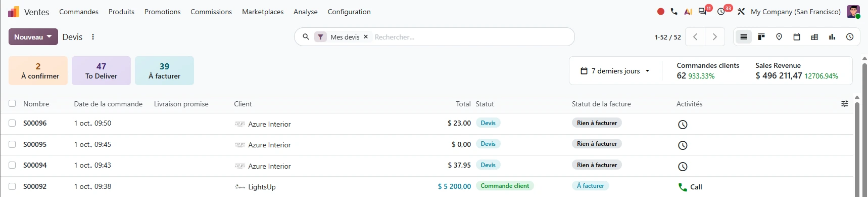This screenshot has height=197, width=868.
Task: Switch to list view
Action: tap(744, 37)
